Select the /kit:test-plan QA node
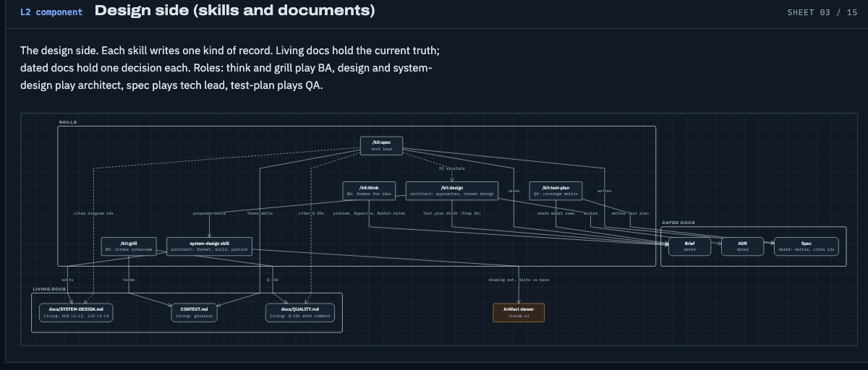The width and height of the screenshot is (868, 370). coord(556,191)
